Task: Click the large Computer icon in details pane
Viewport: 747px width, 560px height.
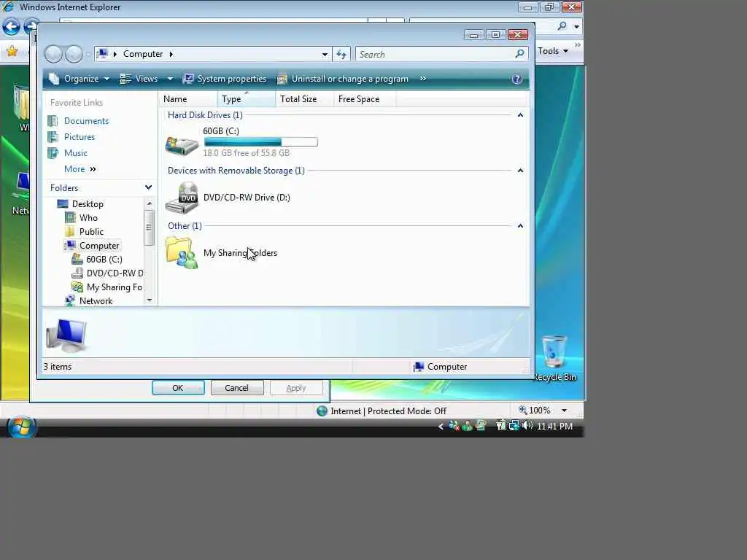Action: click(66, 335)
